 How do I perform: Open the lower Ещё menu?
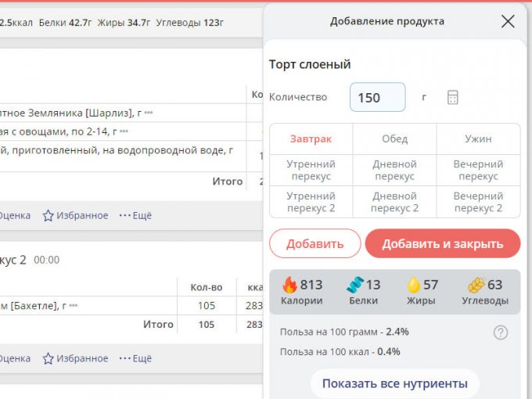135,358
